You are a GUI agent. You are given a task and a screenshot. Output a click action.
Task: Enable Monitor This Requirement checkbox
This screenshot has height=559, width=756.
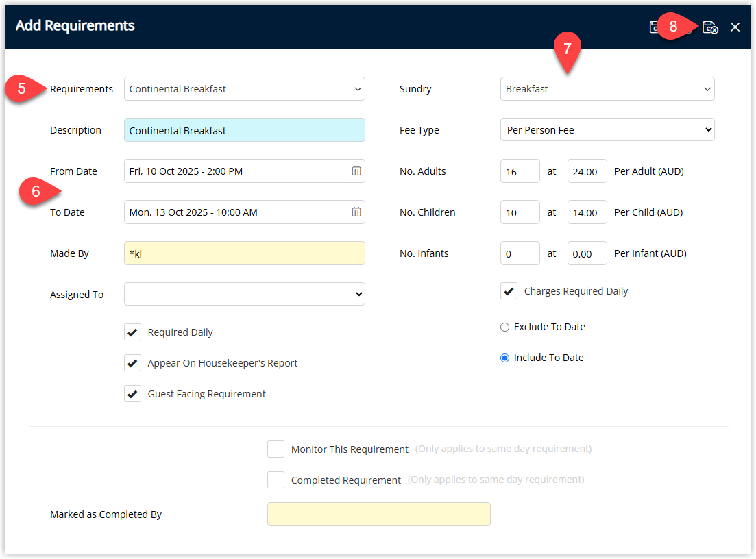[276, 449]
